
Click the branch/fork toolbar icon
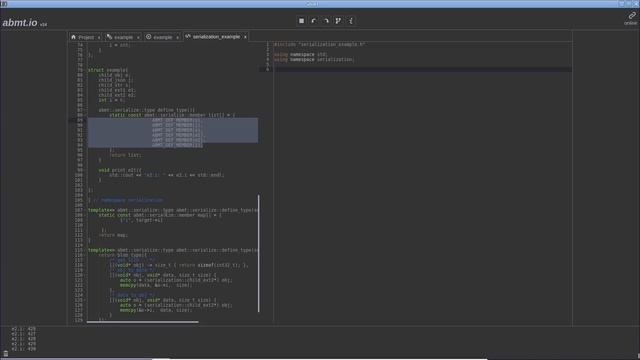pyautogui.click(x=338, y=20)
